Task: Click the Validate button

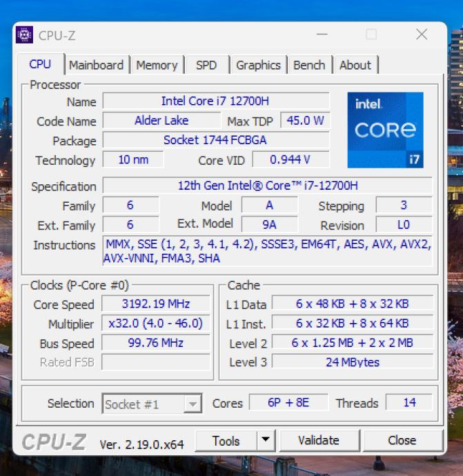Action: [319, 441]
